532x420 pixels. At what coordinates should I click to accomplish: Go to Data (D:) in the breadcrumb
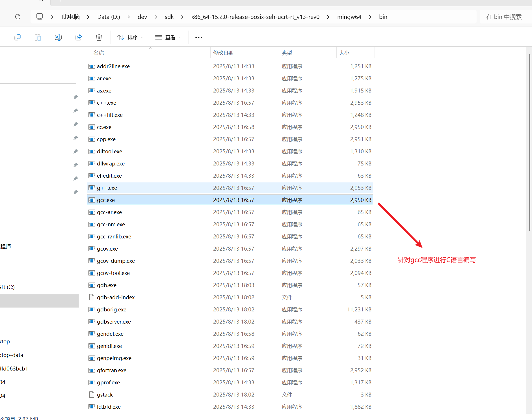pos(109,17)
